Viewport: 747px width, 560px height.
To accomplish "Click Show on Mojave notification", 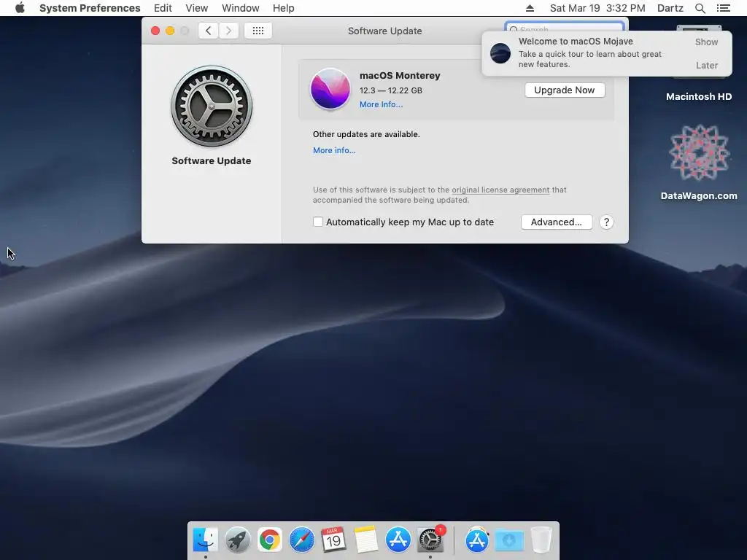I will (x=706, y=42).
